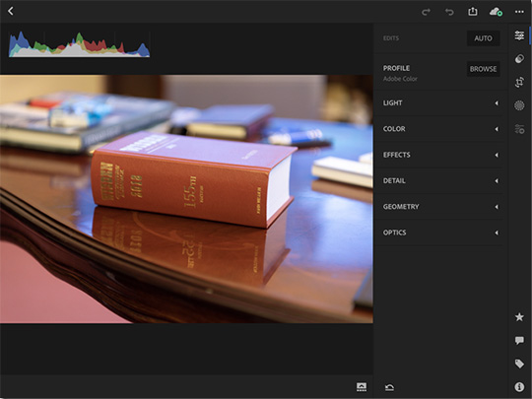532x399 pixels.
Task: Show photo info panel icon
Action: 519,387
